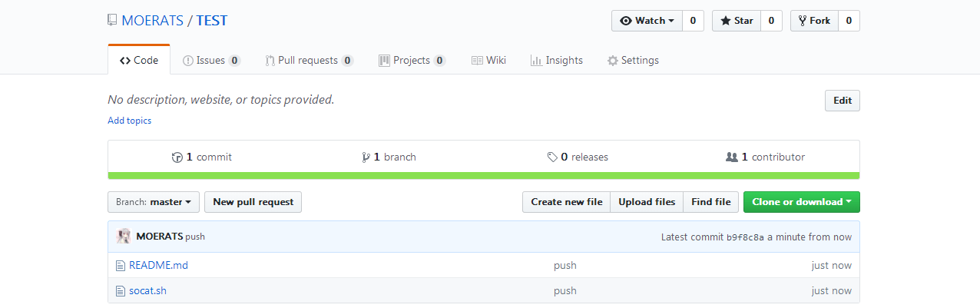Fork the repository with the Fork button
The image size is (980, 308).
pyautogui.click(x=814, y=21)
